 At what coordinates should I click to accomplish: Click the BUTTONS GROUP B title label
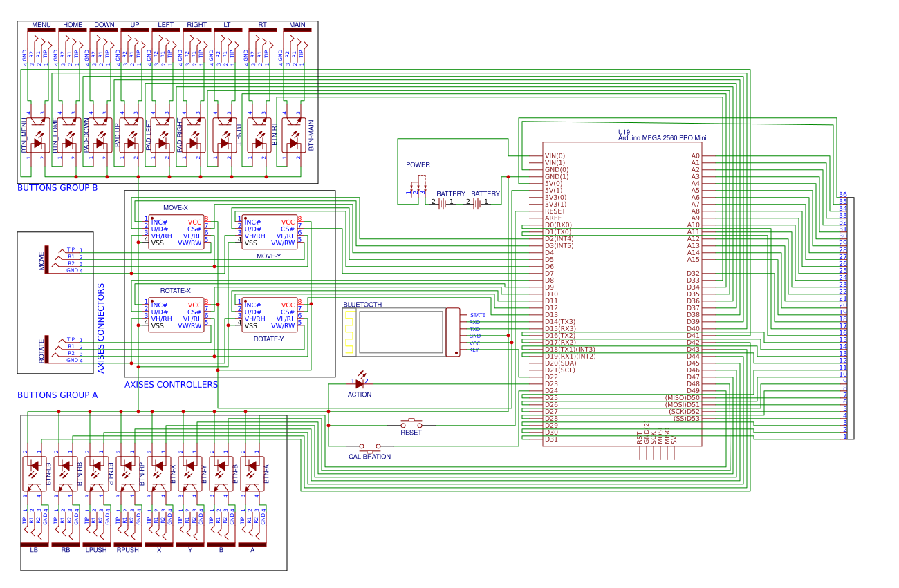[57, 187]
